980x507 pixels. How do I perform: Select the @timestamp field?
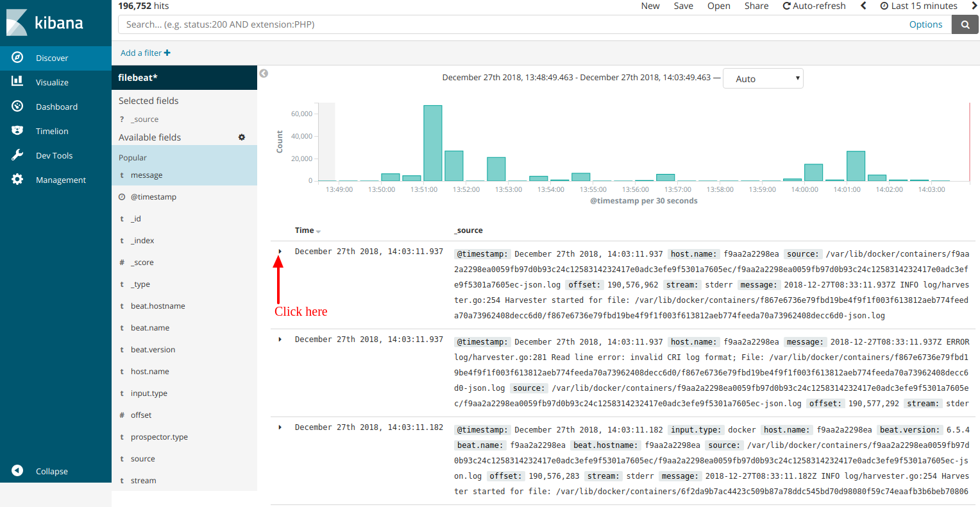pyautogui.click(x=153, y=197)
